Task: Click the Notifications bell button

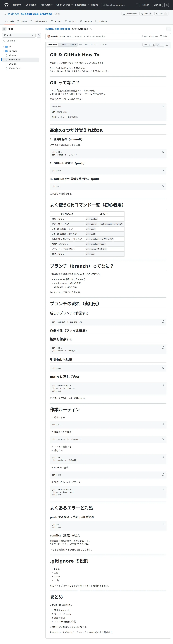Action: click(130, 14)
